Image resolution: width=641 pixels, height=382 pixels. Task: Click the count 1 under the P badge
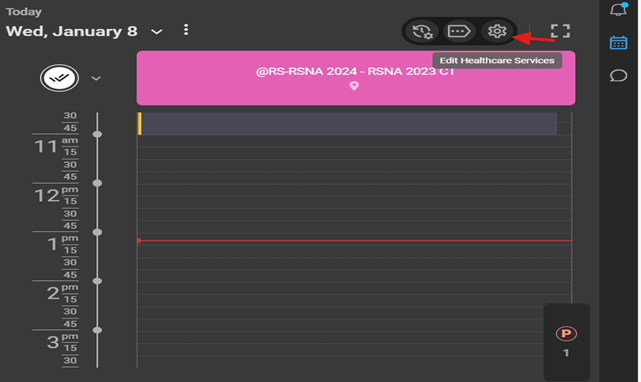pyautogui.click(x=566, y=353)
